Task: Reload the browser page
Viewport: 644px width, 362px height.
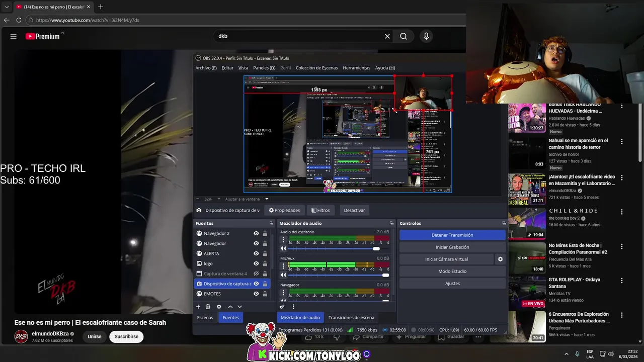Action: [19, 20]
